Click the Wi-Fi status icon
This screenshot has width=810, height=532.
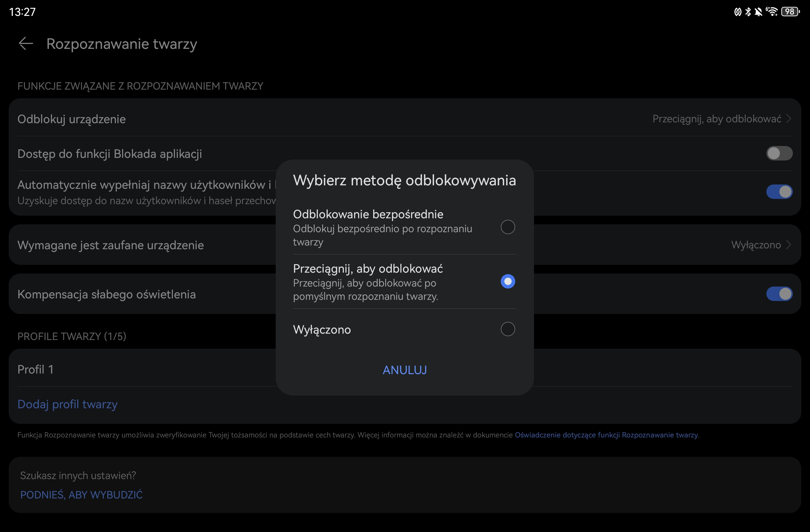point(772,12)
